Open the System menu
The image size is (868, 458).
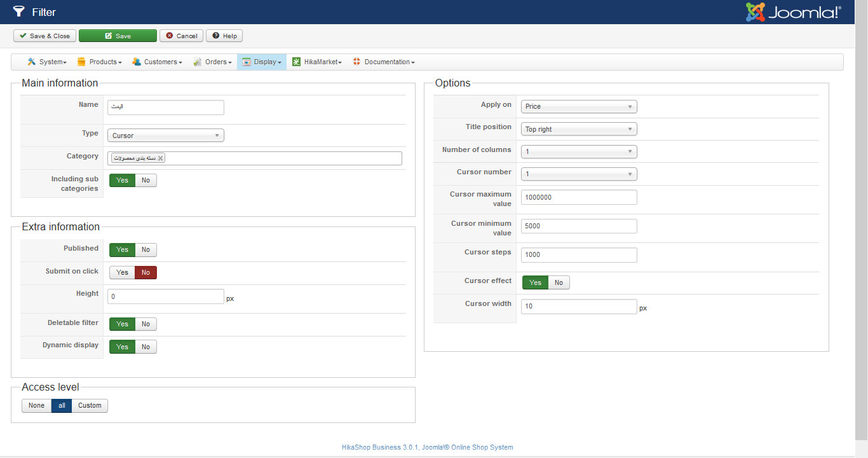click(x=46, y=62)
